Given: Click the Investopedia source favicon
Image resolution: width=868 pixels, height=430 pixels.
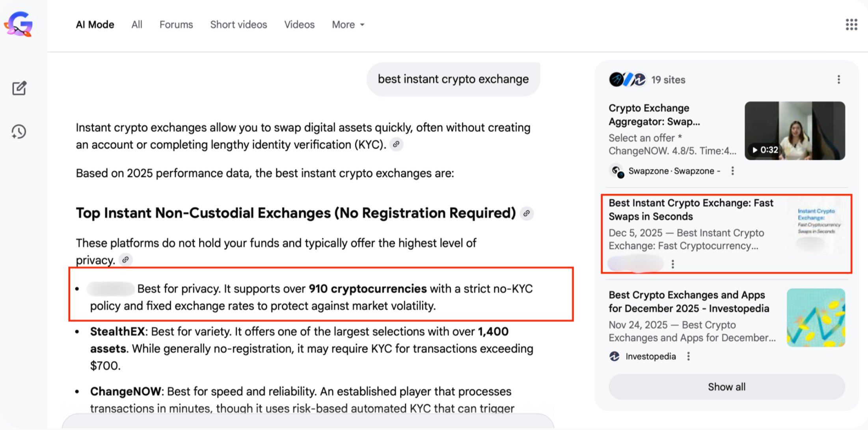Looking at the screenshot, I should pos(615,356).
